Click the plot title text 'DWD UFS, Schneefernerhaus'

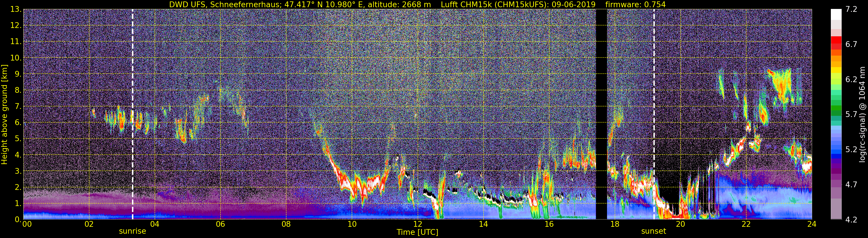point(225,4)
